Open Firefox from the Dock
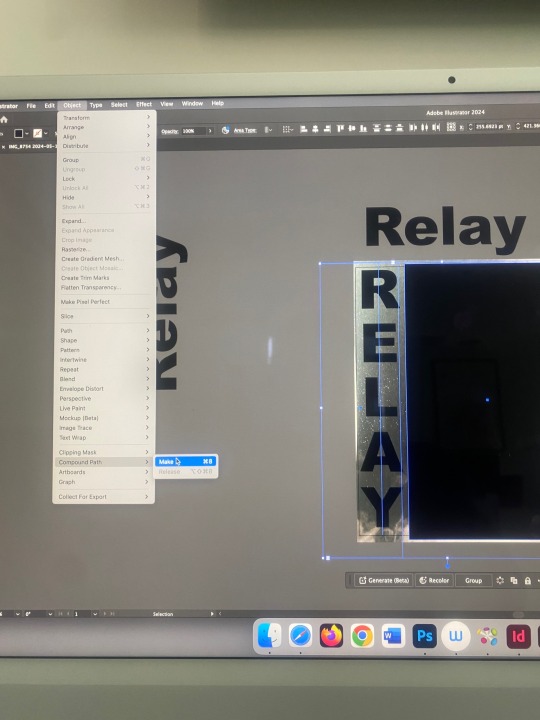540x720 pixels. (x=331, y=636)
